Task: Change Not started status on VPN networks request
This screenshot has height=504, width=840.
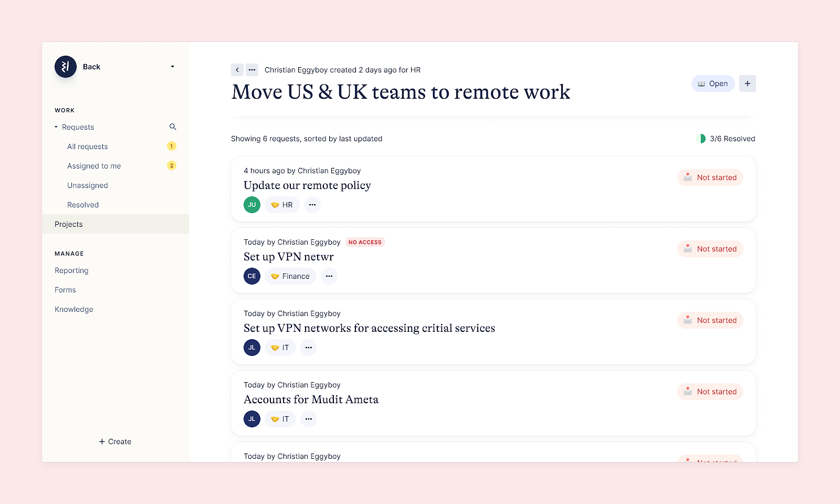Action: coord(710,320)
